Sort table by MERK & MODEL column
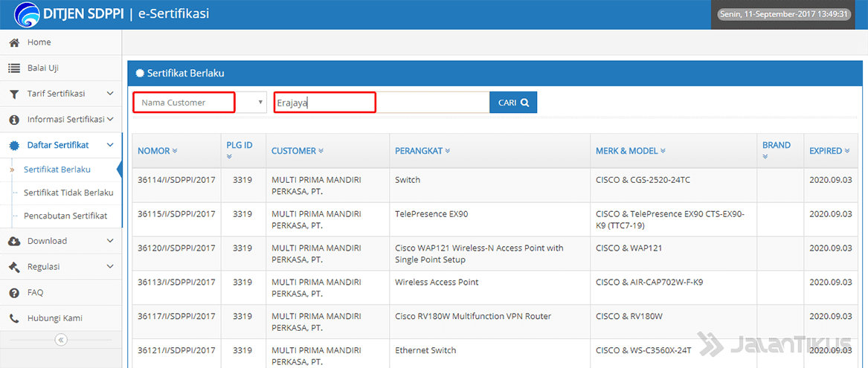 point(630,151)
